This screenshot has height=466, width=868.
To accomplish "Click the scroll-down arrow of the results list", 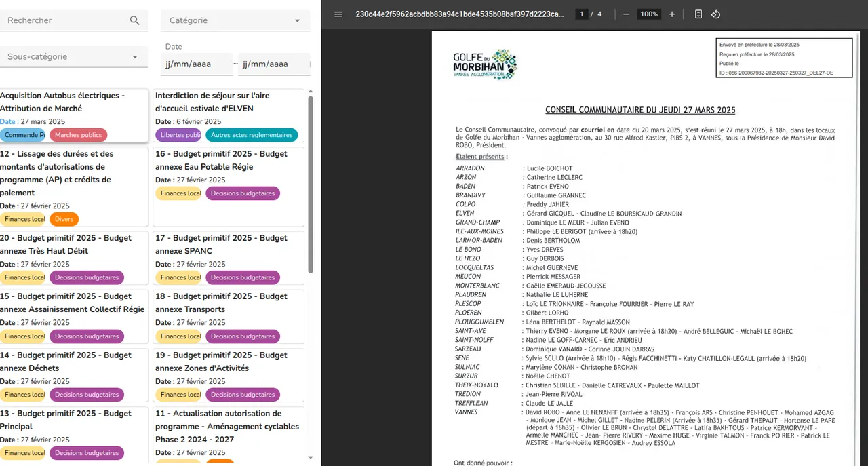I will pos(311,458).
